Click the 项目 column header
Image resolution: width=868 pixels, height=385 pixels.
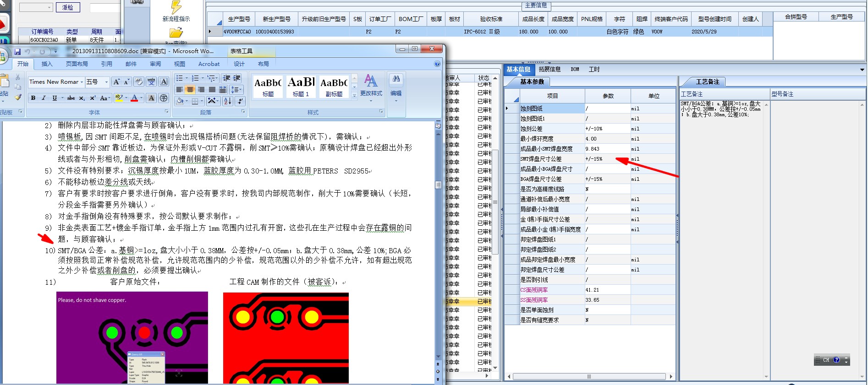click(552, 96)
